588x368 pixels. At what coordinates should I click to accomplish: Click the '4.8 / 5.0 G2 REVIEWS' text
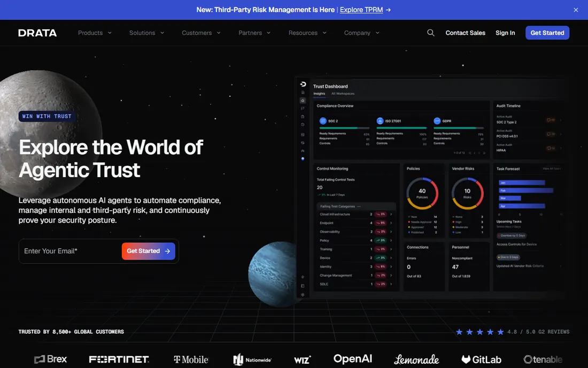coord(538,332)
